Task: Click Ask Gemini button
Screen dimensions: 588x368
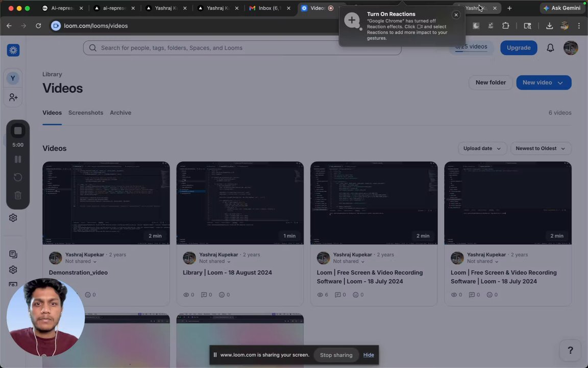Action: pos(562,8)
